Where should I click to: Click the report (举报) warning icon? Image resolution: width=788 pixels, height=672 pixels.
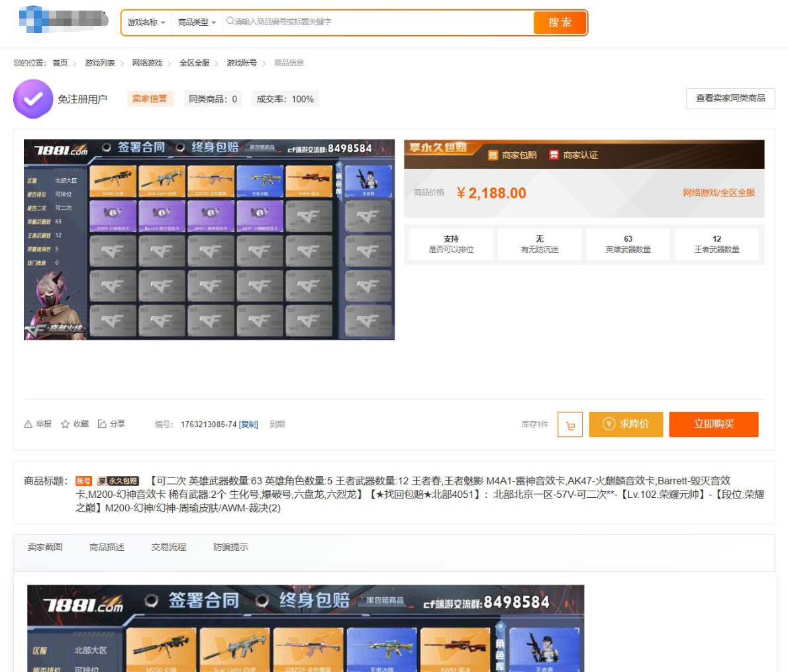(28, 424)
